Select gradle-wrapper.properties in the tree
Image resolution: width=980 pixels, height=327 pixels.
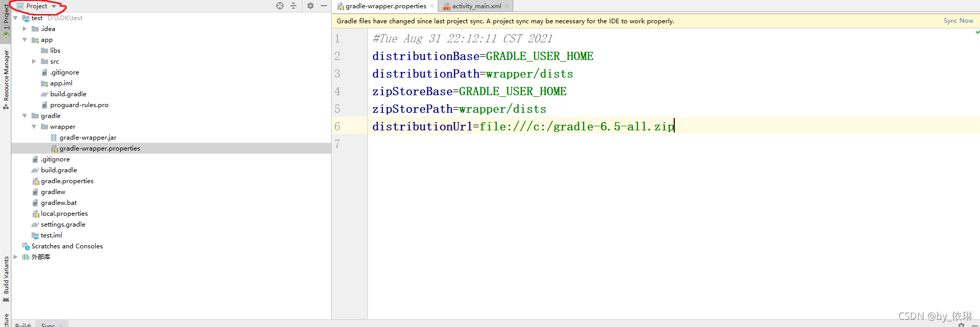100,148
